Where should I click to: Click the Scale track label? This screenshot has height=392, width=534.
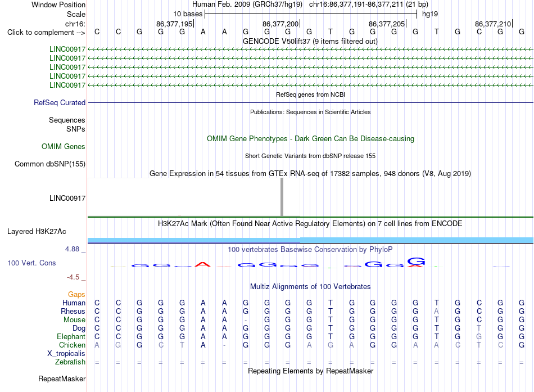click(76, 14)
